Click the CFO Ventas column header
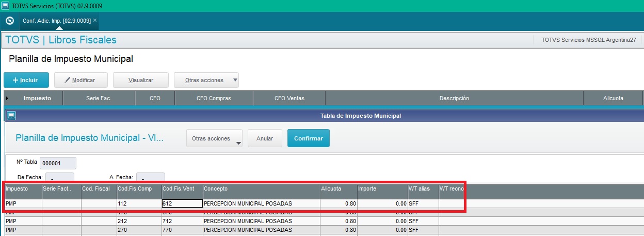 [289, 98]
